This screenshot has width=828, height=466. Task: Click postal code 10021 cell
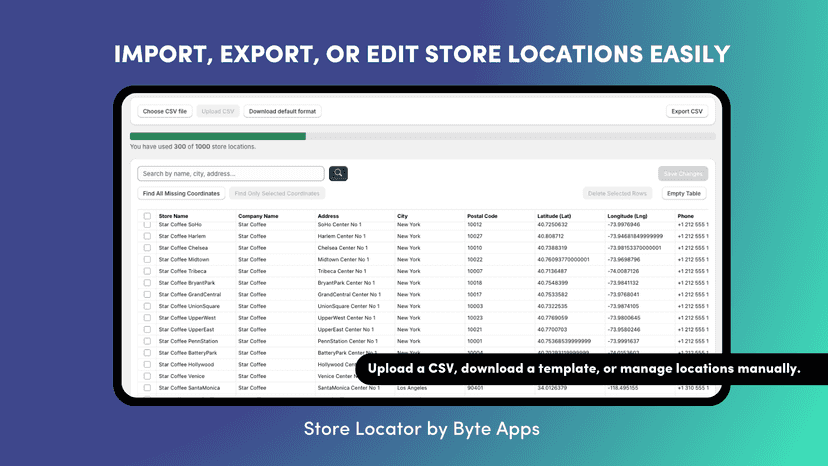[475, 329]
